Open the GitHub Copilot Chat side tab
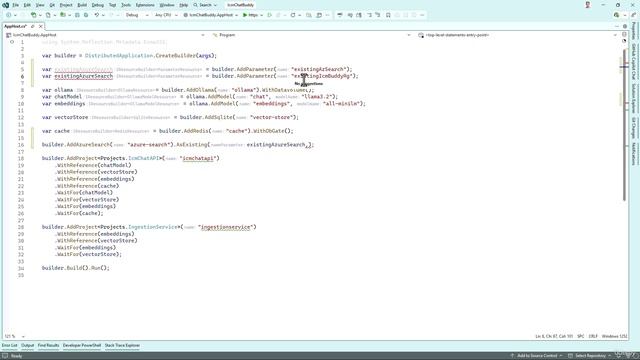The image size is (640, 360). pos(634,62)
